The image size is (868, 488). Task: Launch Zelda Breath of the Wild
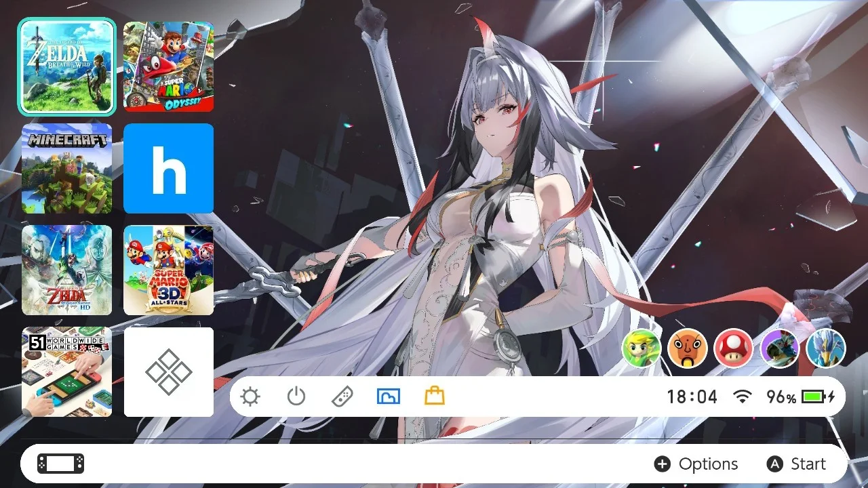[x=66, y=66]
